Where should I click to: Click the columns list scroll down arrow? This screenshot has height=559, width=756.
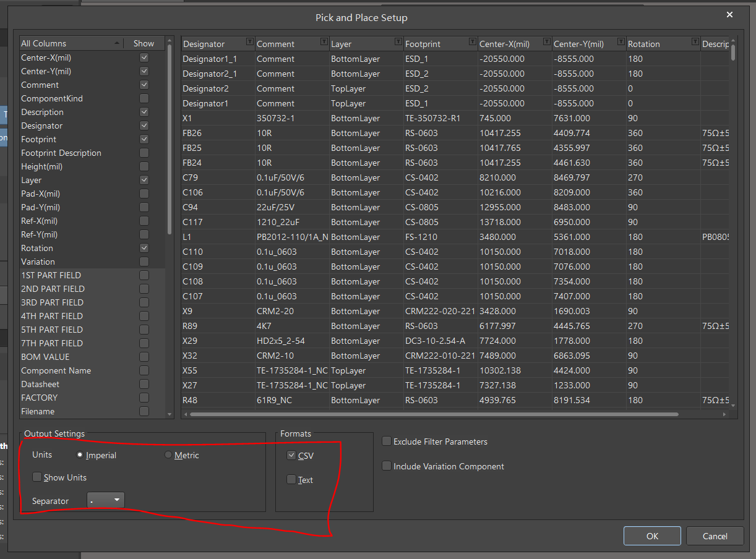[170, 414]
